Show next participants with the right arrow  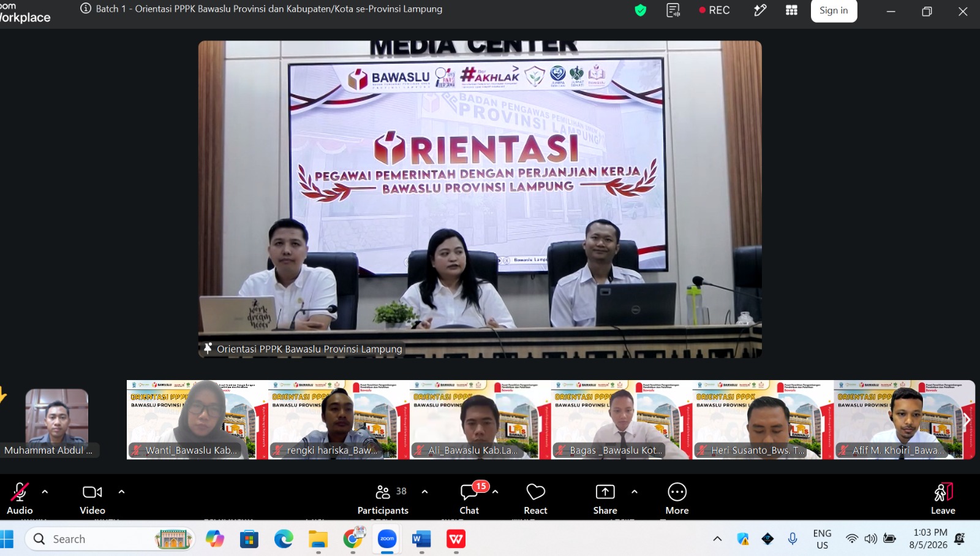(967, 420)
